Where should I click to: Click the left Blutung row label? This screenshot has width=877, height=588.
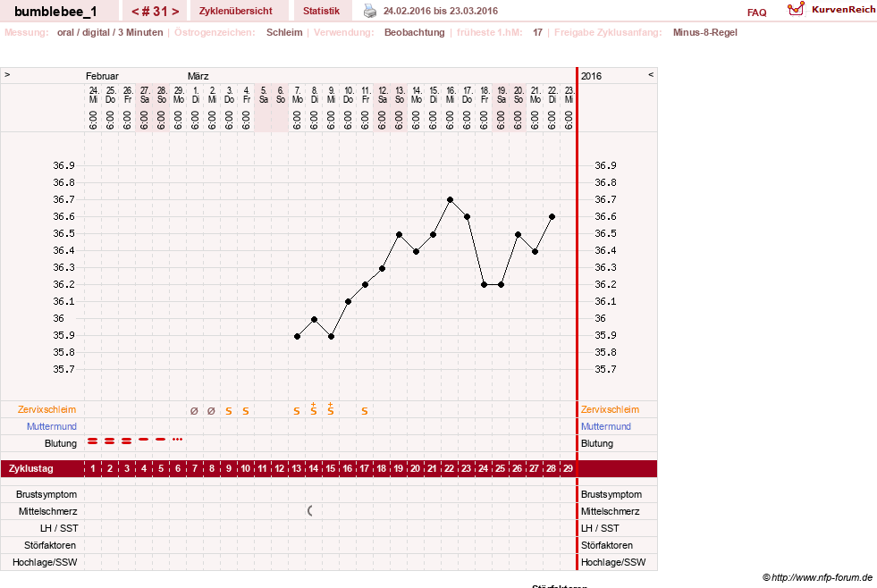point(61,443)
